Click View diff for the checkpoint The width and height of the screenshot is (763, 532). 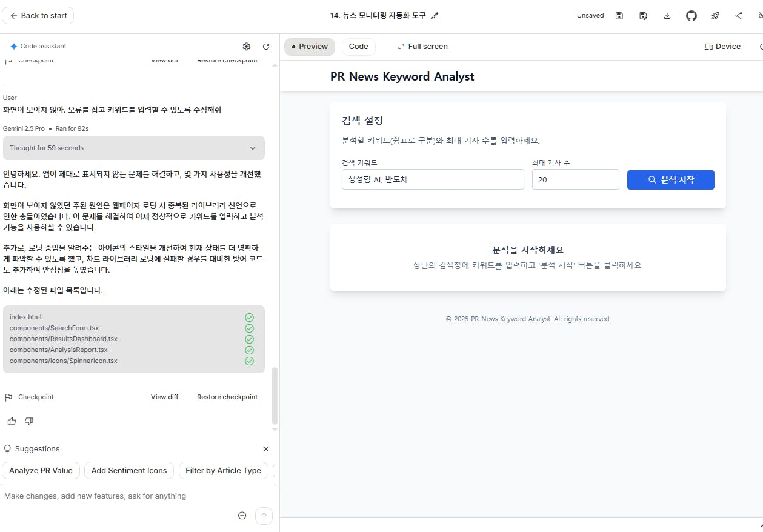tap(164, 397)
